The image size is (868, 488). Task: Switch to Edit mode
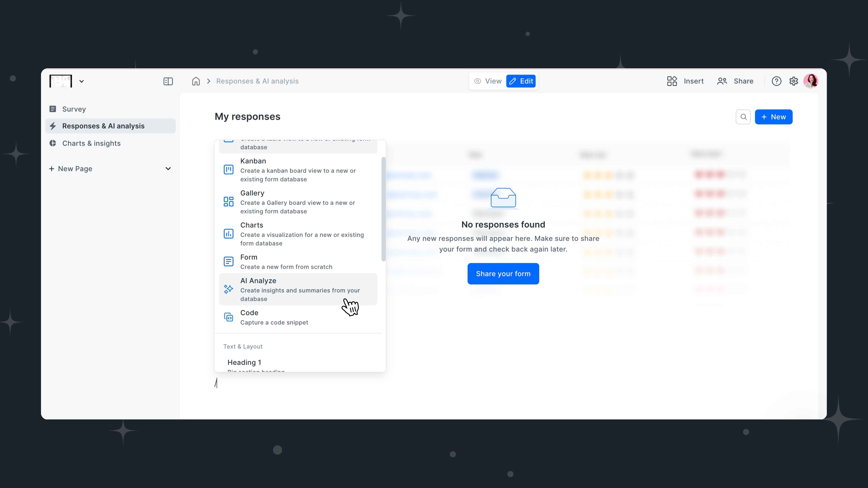[521, 81]
